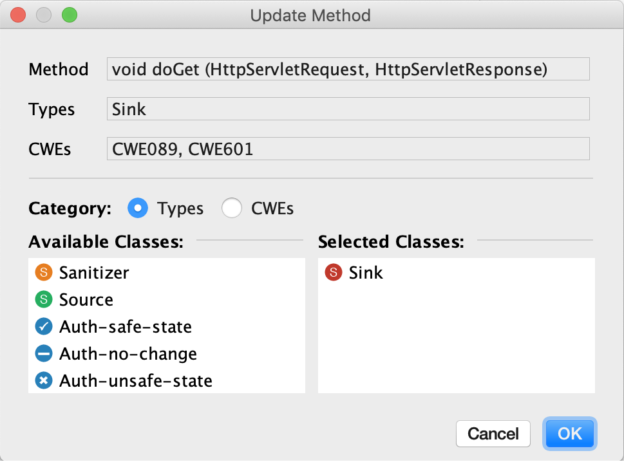Click the Types field showing Sink
Screen dimensions: 624x462
pos(348,109)
